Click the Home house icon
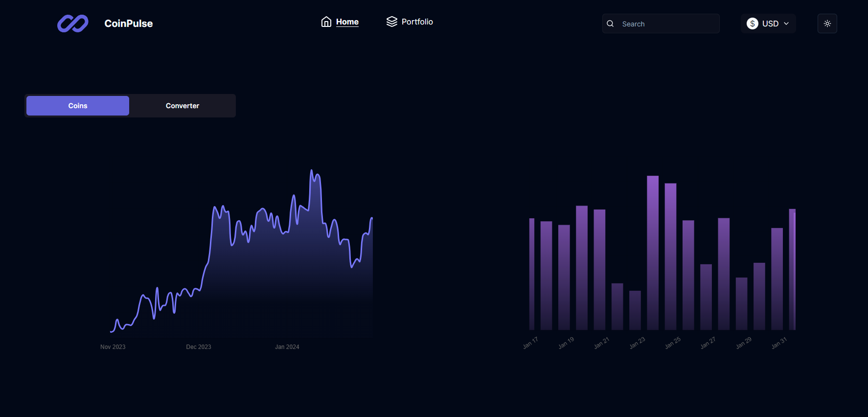 pyautogui.click(x=326, y=22)
